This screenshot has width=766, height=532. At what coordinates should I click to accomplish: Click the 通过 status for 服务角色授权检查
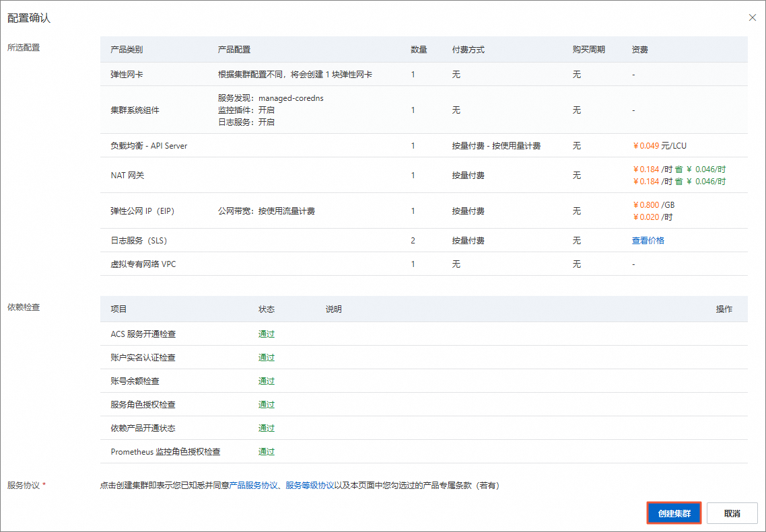(267, 404)
